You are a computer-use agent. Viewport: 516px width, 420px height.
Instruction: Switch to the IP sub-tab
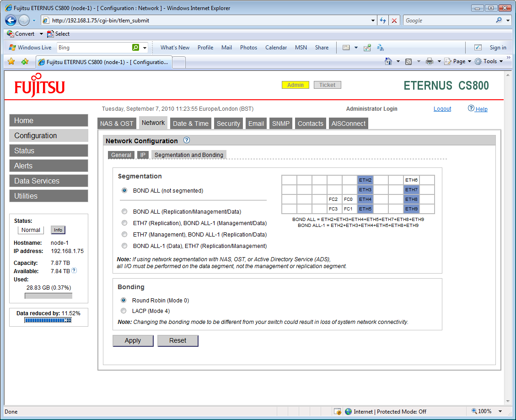tap(143, 155)
